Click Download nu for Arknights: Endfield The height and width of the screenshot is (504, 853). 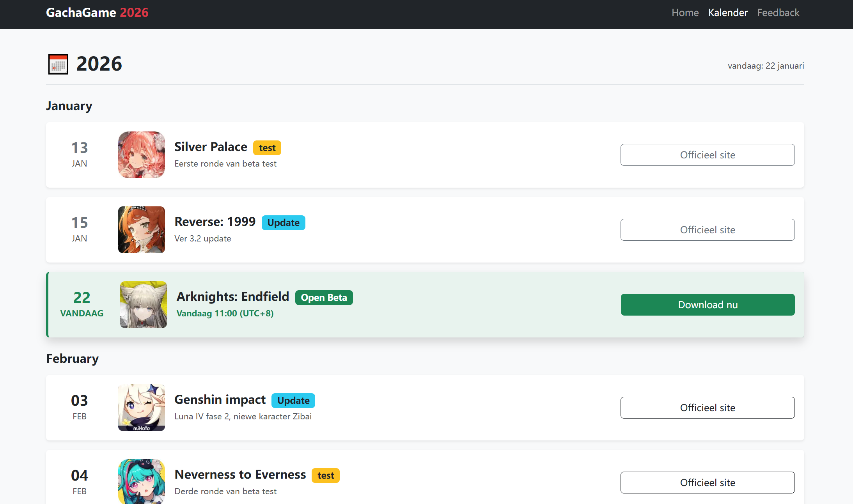708,305
